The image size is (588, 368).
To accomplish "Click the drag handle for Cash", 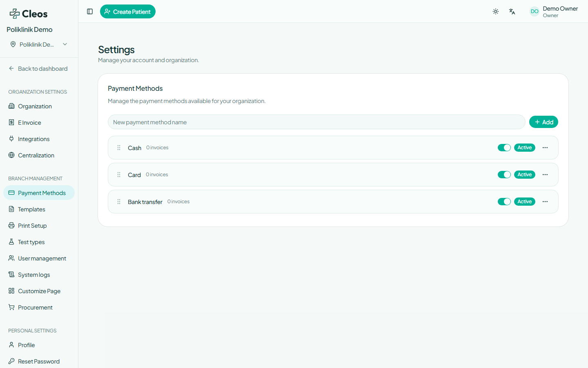I will point(119,148).
